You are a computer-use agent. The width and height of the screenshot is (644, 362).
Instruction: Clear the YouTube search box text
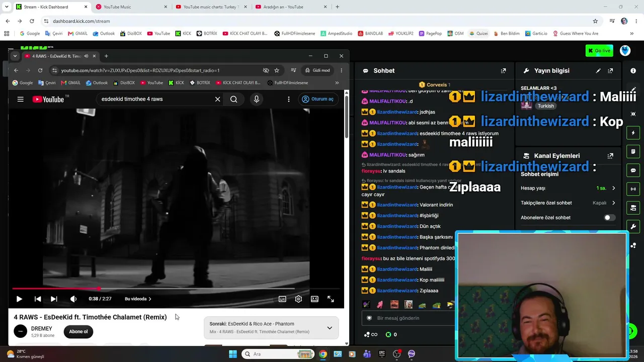coord(217,99)
